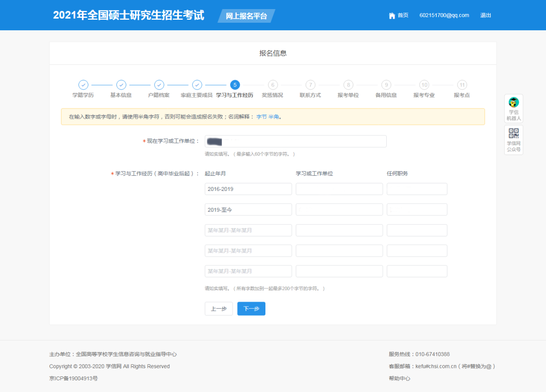Open the 帮助中心 help link
This screenshot has height=392, width=546.
[399, 378]
